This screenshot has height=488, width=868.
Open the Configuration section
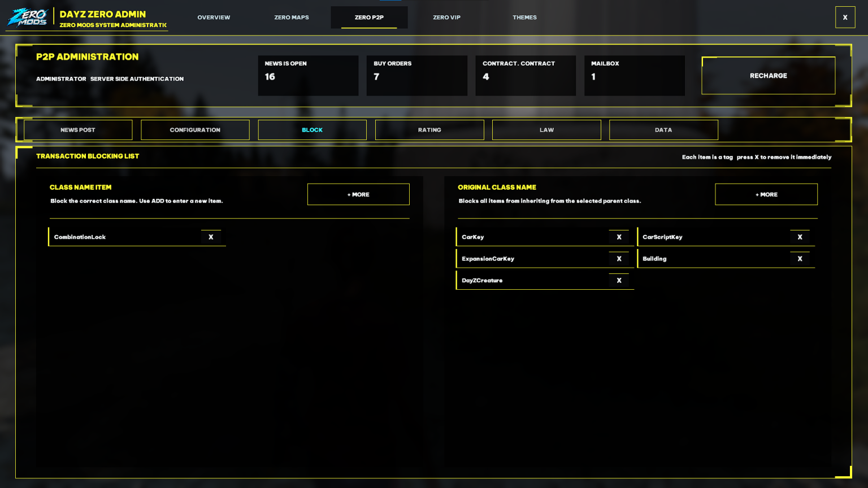[195, 130]
